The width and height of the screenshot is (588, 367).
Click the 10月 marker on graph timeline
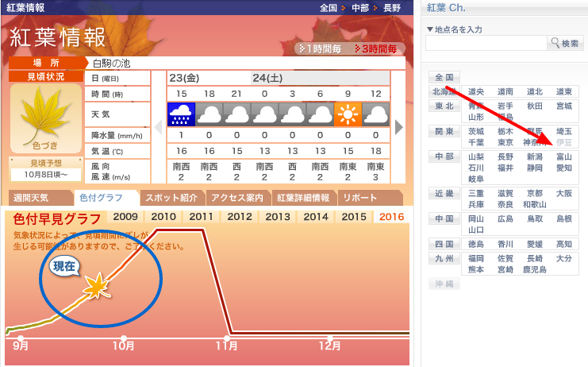124,338
